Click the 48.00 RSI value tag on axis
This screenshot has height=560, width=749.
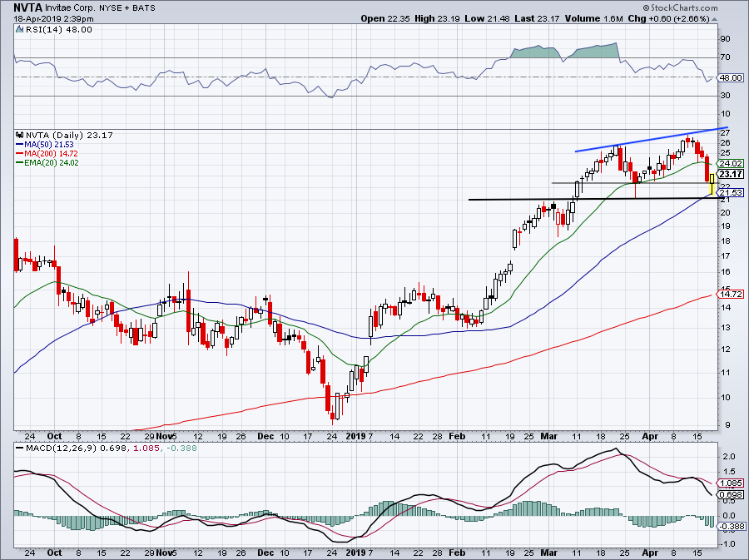point(732,77)
